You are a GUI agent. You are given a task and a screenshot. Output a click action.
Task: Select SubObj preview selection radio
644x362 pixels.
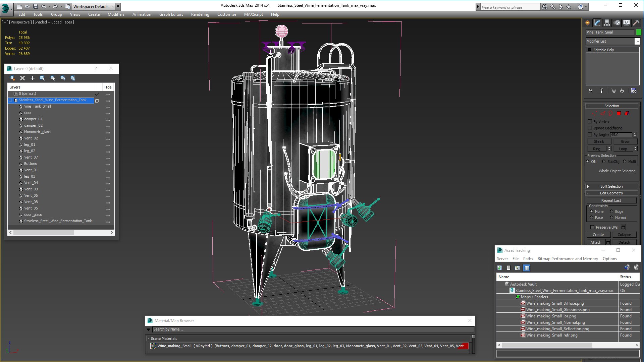point(604,162)
